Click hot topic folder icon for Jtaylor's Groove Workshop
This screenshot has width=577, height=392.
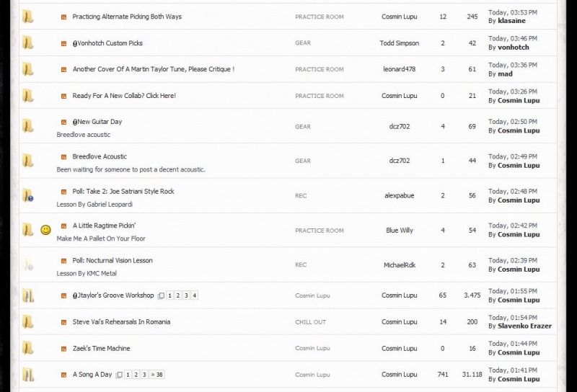[28, 295]
